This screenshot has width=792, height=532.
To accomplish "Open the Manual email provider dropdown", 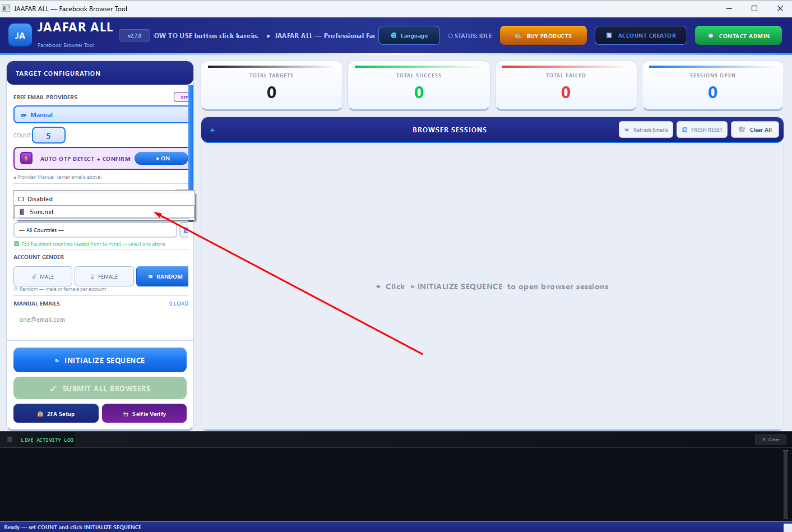I will 101,115.
